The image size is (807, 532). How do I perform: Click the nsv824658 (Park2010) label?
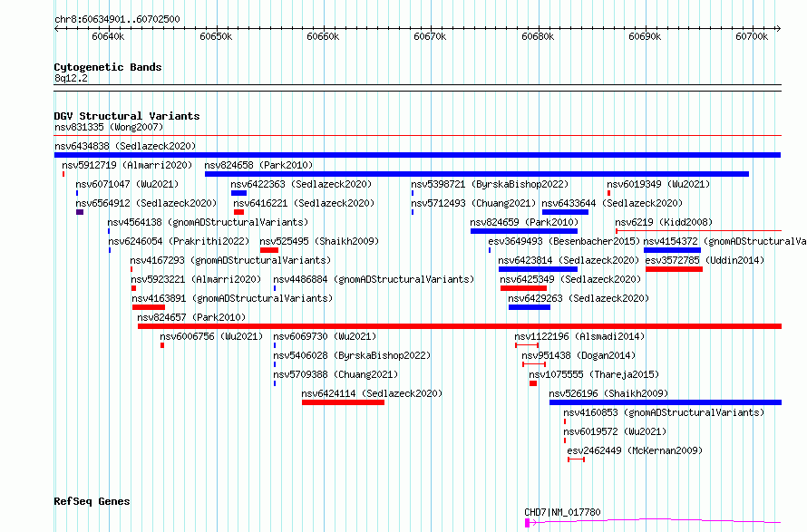point(258,165)
